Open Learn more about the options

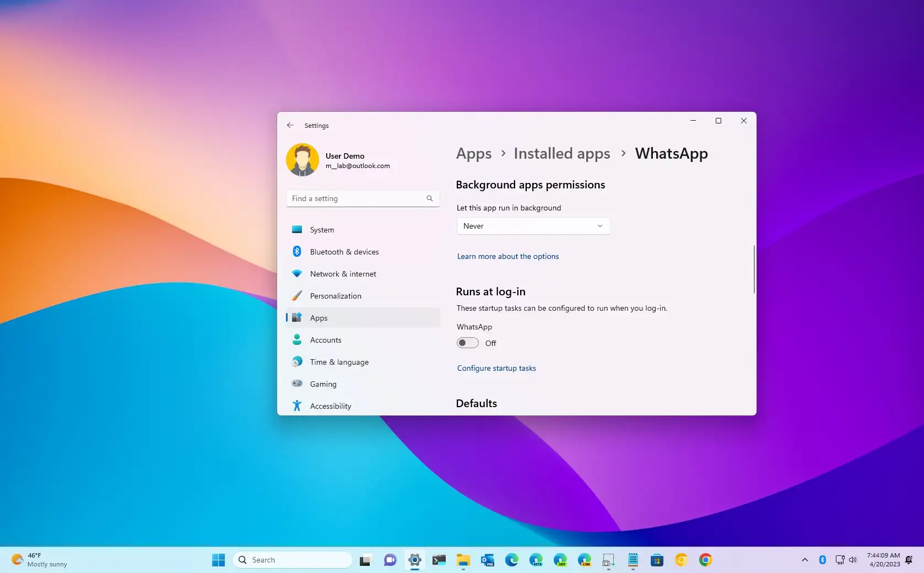(x=507, y=256)
